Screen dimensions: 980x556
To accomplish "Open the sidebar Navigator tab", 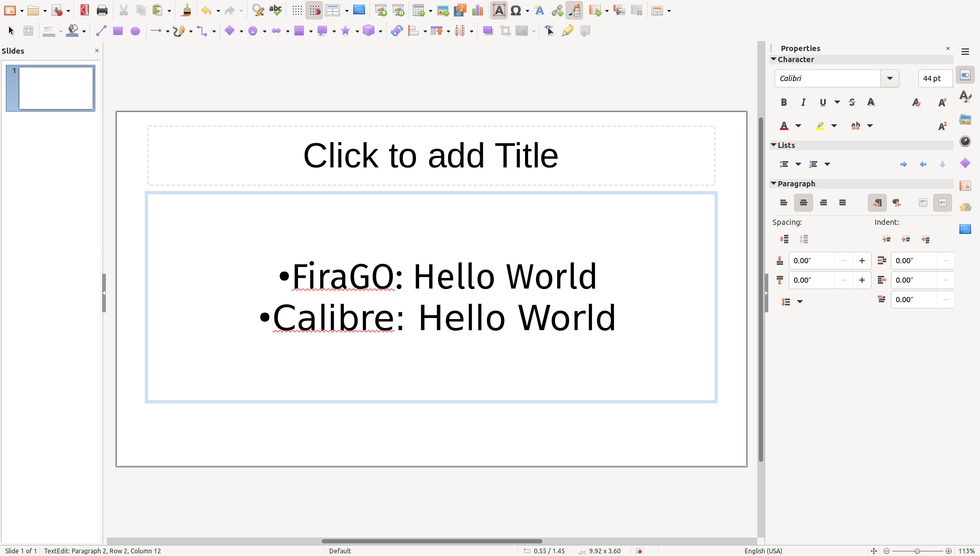I will pyautogui.click(x=965, y=141).
